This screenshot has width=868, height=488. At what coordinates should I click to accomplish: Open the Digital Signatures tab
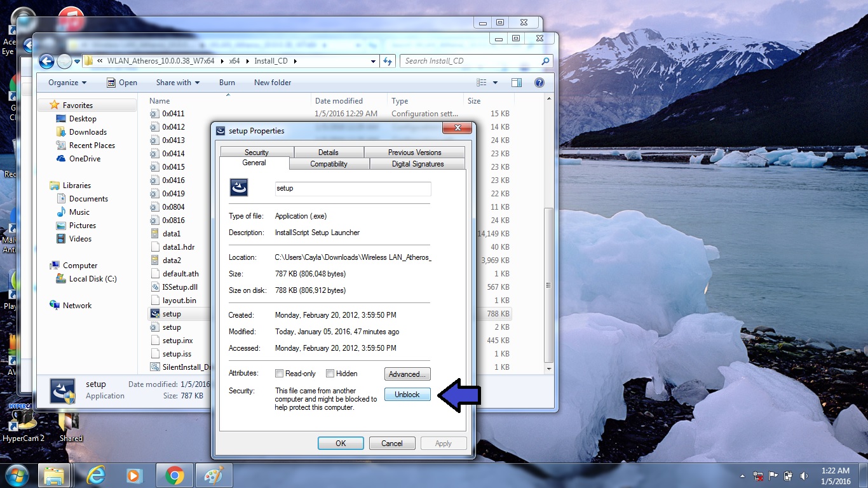[x=417, y=164]
